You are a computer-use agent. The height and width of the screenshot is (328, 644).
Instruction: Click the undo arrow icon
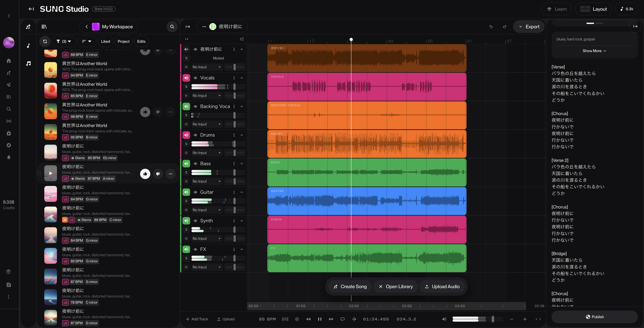pyautogui.click(x=491, y=27)
